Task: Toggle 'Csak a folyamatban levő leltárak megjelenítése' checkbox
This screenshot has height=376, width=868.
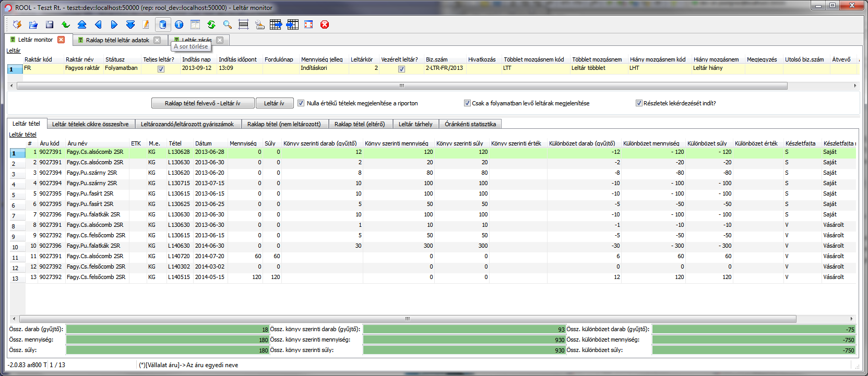Action: [467, 103]
